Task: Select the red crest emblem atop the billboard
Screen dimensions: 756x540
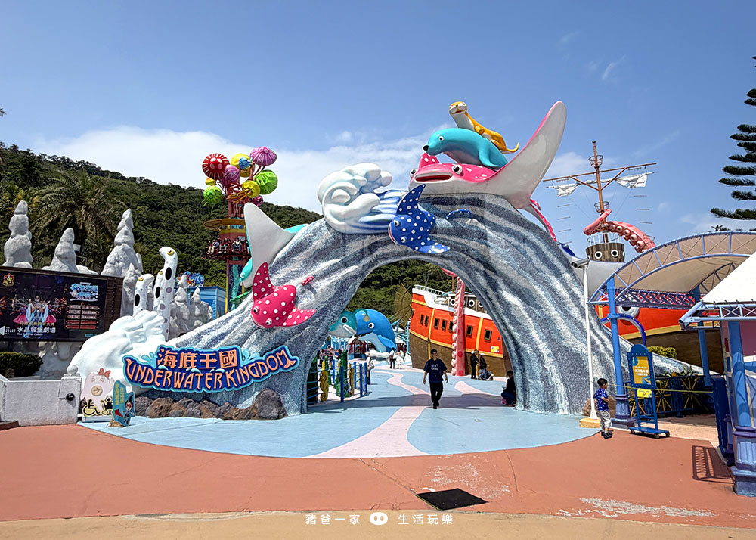Action: [10, 280]
